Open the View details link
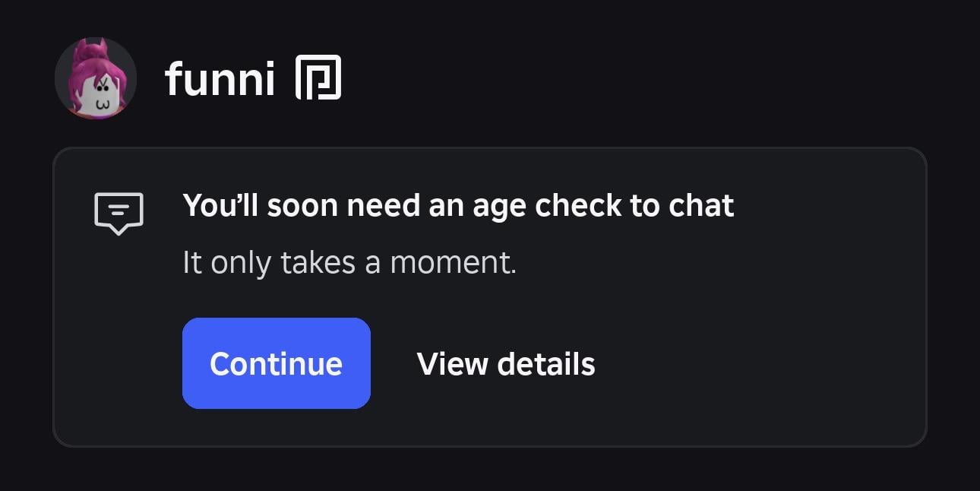980x491 pixels. tap(506, 363)
